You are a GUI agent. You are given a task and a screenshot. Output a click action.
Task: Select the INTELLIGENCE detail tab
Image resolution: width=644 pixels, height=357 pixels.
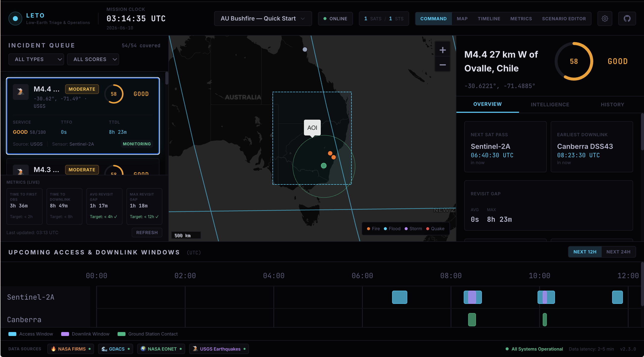coord(550,105)
